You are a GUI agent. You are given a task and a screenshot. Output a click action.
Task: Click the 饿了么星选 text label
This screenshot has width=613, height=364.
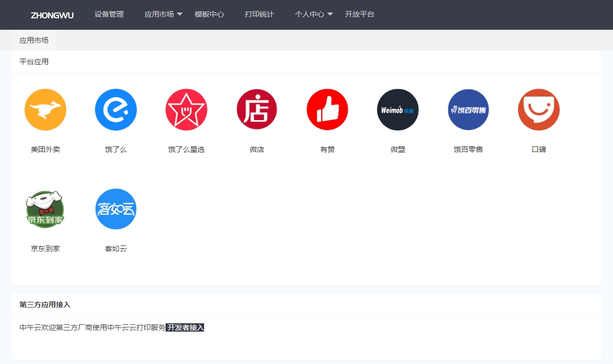tap(186, 149)
